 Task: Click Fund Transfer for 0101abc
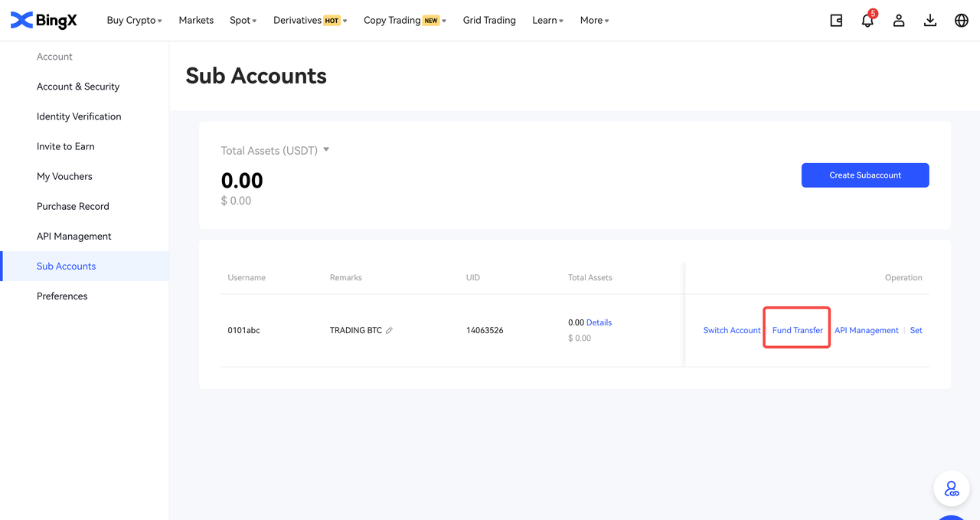pos(797,331)
